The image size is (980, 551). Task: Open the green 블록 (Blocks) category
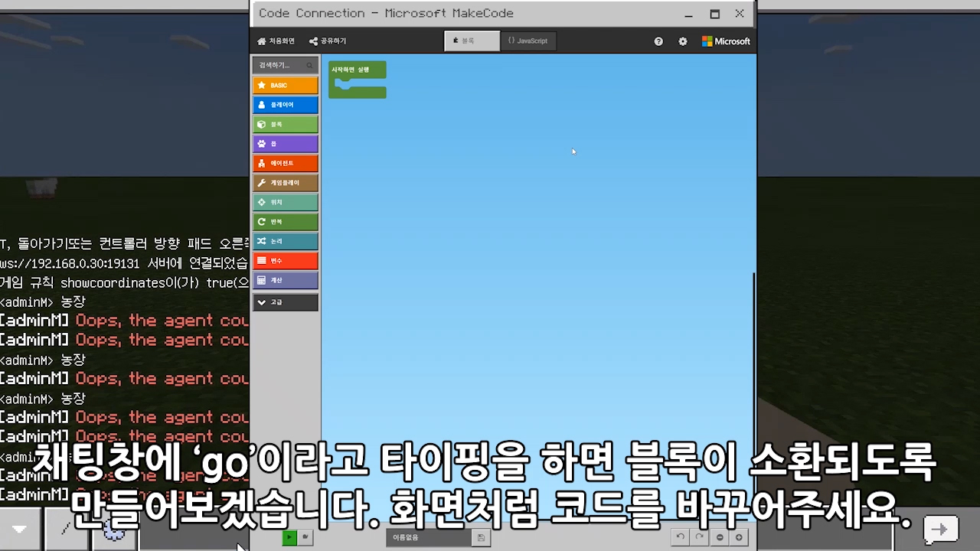coord(285,124)
